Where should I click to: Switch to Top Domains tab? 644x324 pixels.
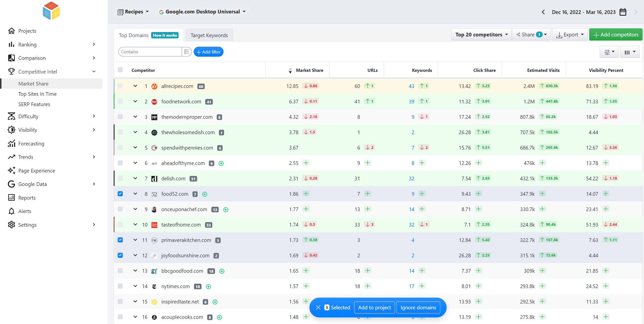[134, 35]
